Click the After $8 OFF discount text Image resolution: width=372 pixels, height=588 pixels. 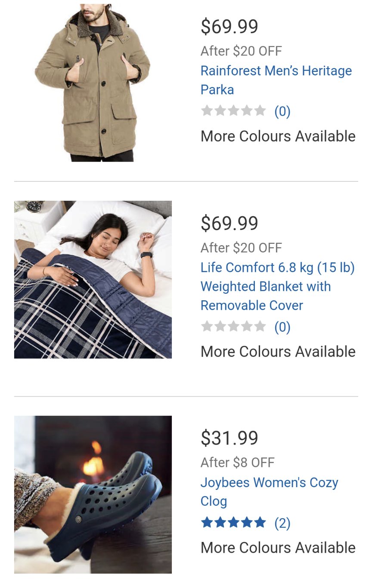pyautogui.click(x=238, y=463)
